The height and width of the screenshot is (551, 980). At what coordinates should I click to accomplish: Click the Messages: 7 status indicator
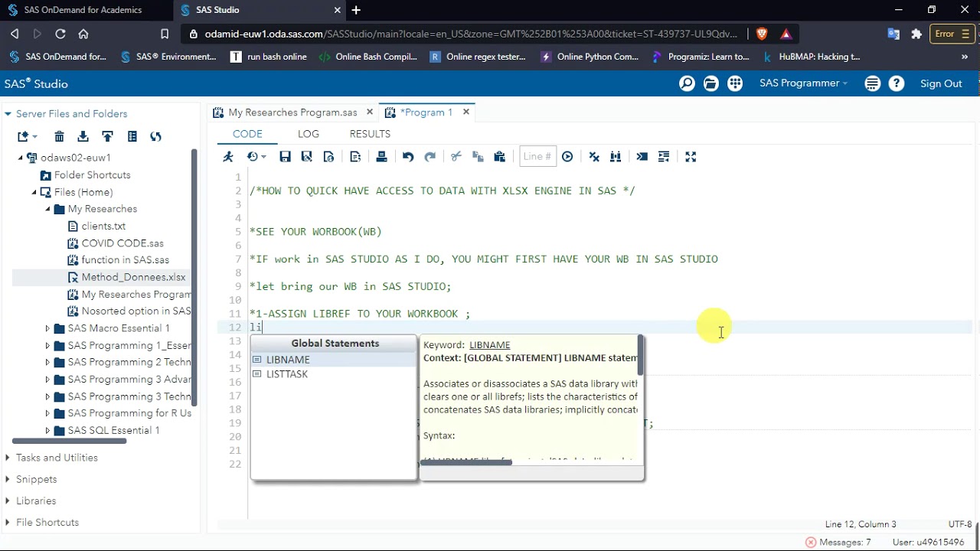(838, 542)
